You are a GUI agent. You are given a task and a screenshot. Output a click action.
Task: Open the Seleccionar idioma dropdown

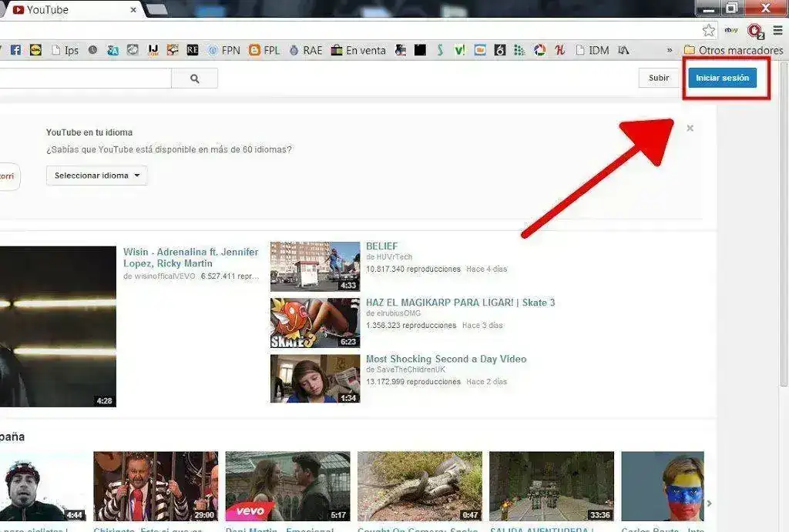point(96,176)
